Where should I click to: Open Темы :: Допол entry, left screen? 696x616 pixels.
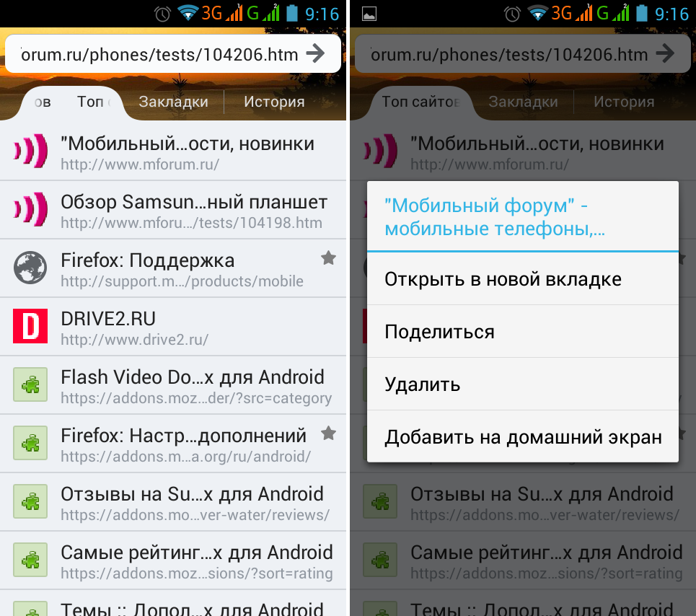click(173, 603)
